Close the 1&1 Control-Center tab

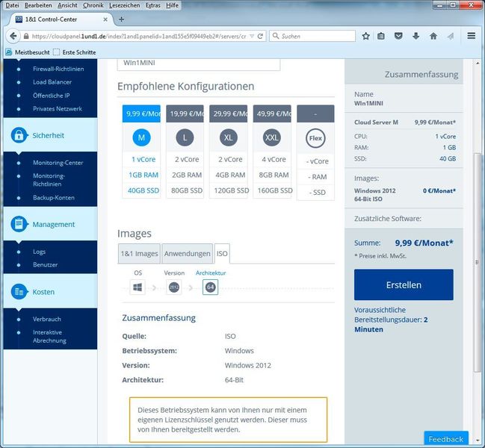105,19
